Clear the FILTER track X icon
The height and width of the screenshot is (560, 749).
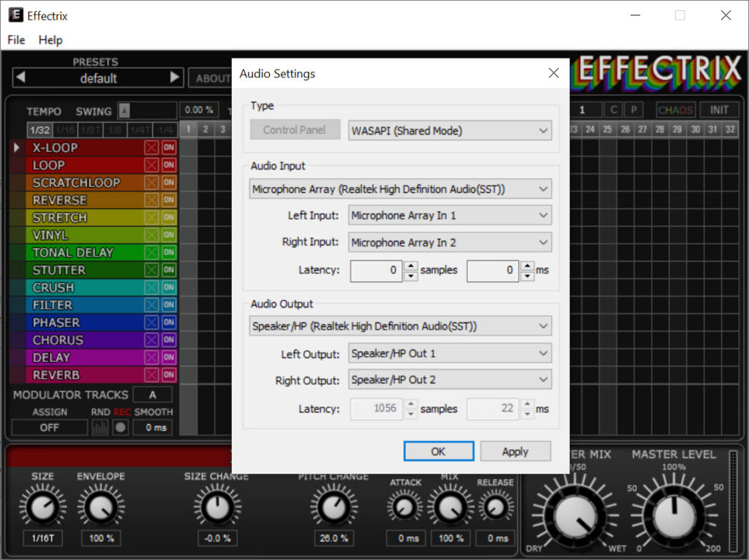point(151,305)
